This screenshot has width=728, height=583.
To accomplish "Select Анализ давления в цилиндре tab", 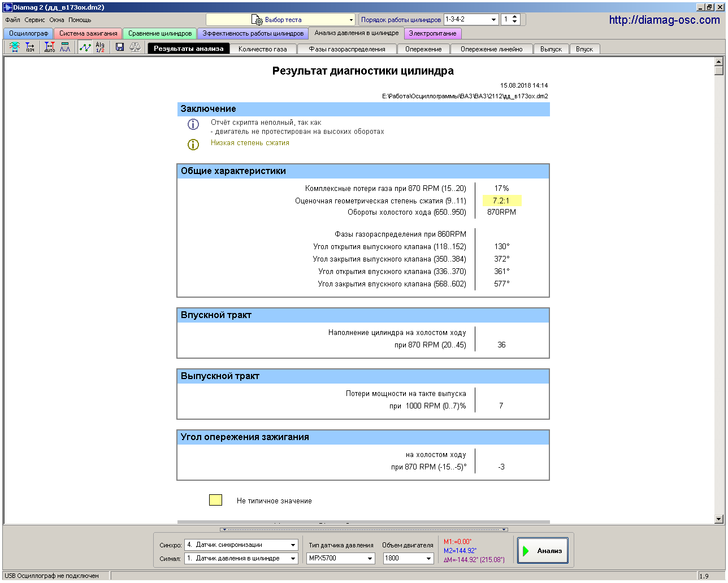I will tap(357, 33).
